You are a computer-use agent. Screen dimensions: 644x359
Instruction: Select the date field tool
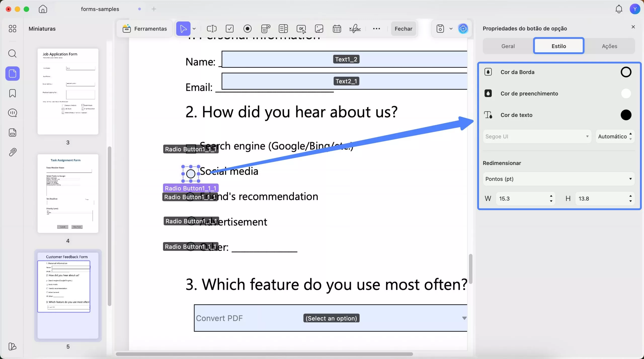(337, 29)
